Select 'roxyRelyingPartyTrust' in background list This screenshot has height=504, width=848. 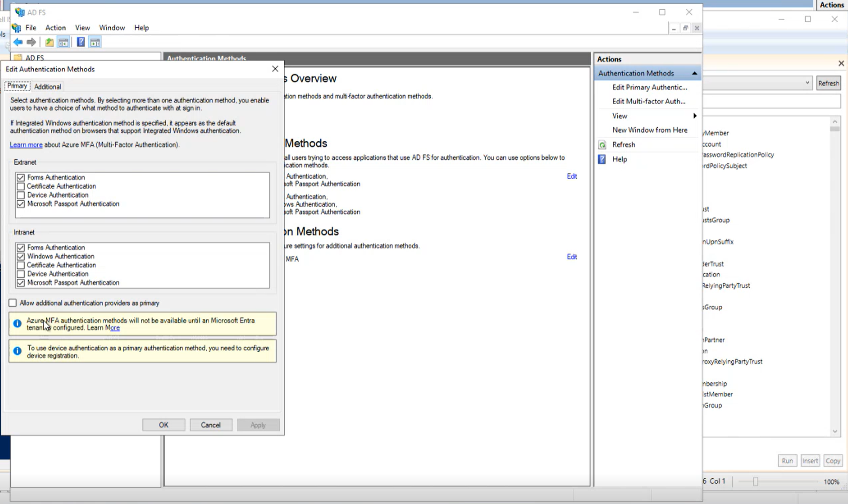coord(733,362)
